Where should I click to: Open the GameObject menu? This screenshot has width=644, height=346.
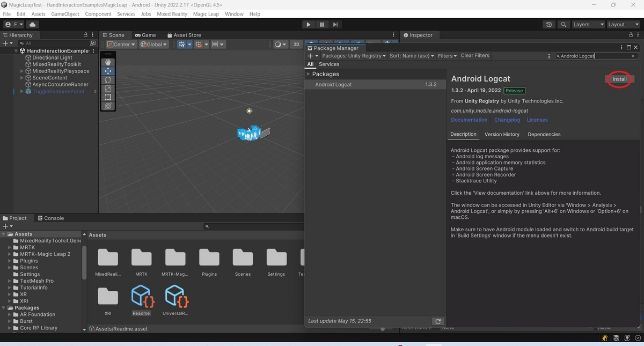click(65, 14)
